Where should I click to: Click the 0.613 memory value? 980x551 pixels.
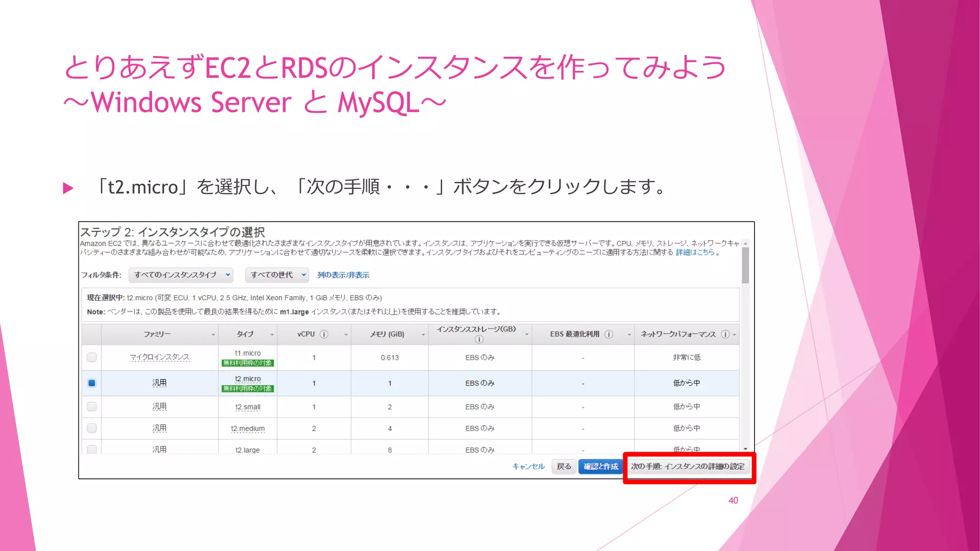coord(390,358)
